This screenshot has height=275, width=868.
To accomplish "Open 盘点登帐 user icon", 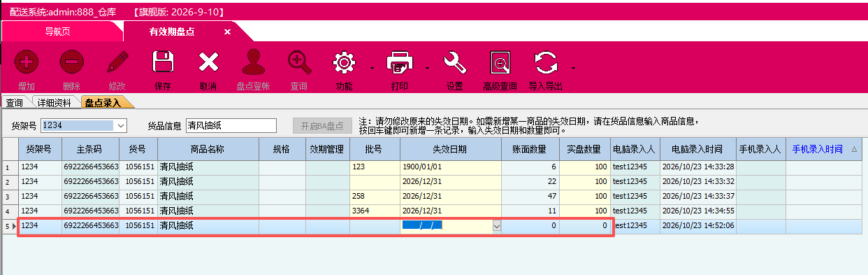I will [x=253, y=62].
